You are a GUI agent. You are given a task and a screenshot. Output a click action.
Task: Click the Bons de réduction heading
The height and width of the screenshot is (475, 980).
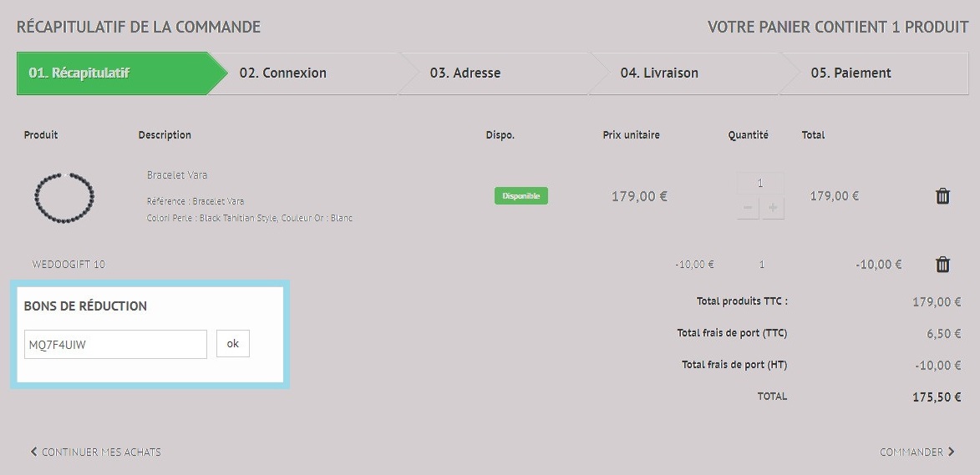(x=85, y=306)
